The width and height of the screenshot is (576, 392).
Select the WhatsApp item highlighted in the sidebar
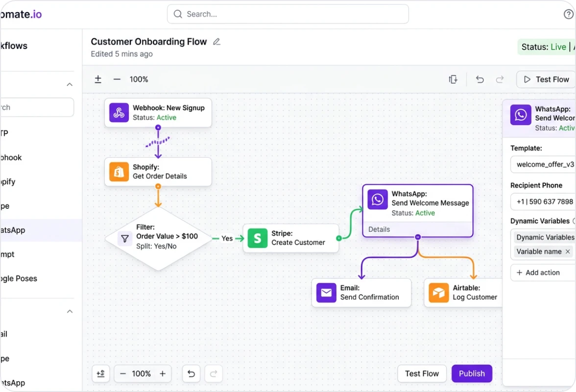(41, 230)
